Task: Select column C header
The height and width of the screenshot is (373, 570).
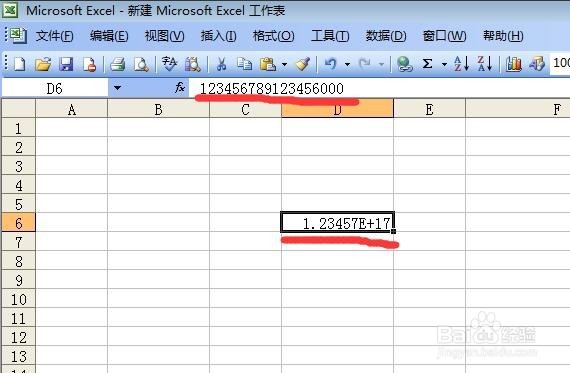Action: [245, 109]
